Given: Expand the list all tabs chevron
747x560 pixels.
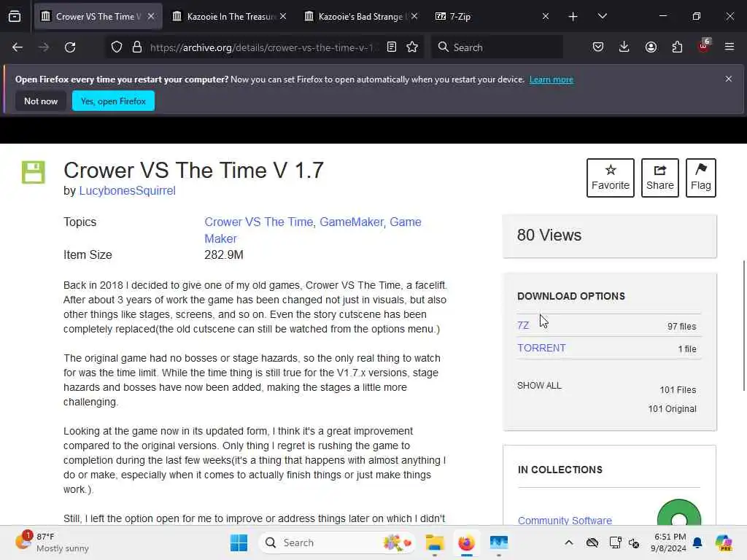Looking at the screenshot, I should click(x=602, y=17).
